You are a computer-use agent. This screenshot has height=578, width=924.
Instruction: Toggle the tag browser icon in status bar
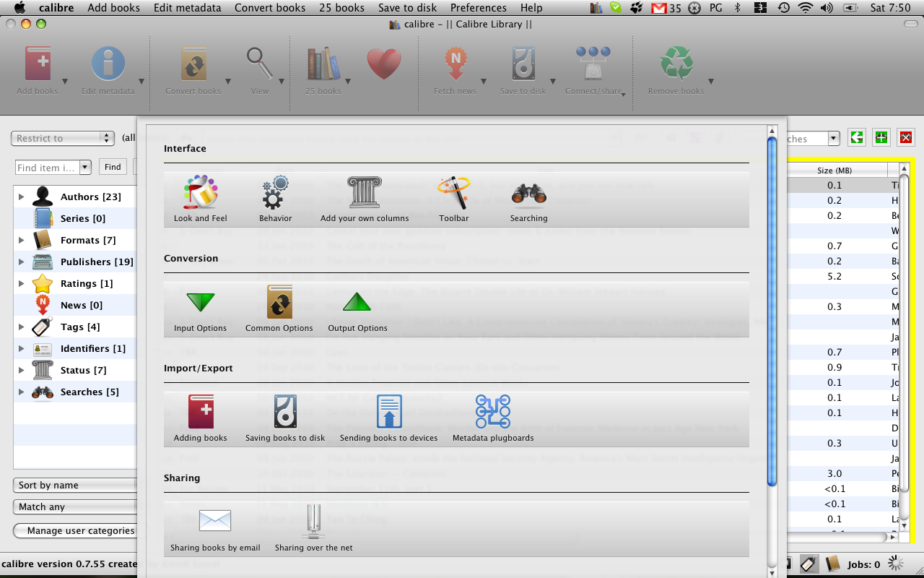808,564
